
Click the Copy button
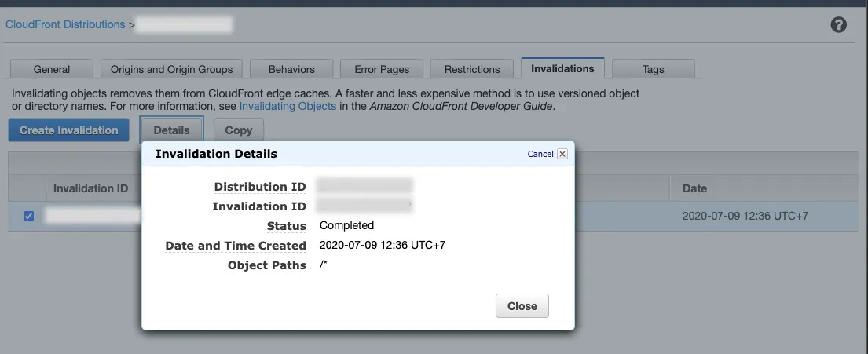pyautogui.click(x=239, y=130)
